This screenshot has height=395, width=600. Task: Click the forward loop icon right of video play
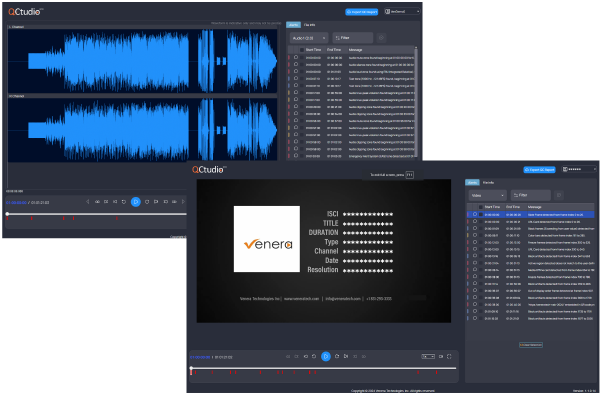tap(337, 356)
